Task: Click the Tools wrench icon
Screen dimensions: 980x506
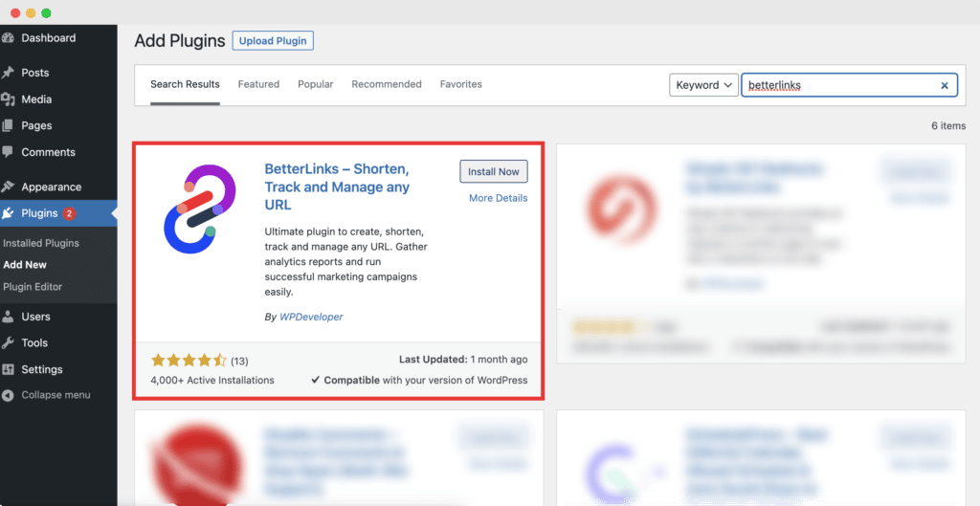Action: (9, 342)
